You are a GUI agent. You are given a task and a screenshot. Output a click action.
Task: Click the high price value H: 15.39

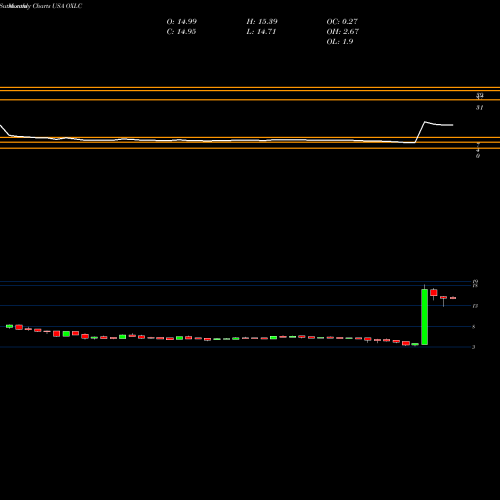[x=262, y=22]
